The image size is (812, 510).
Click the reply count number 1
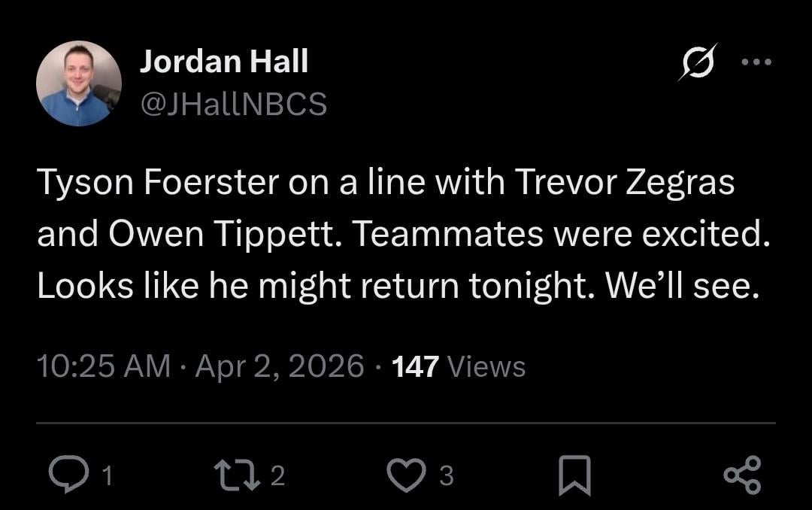coord(108,475)
